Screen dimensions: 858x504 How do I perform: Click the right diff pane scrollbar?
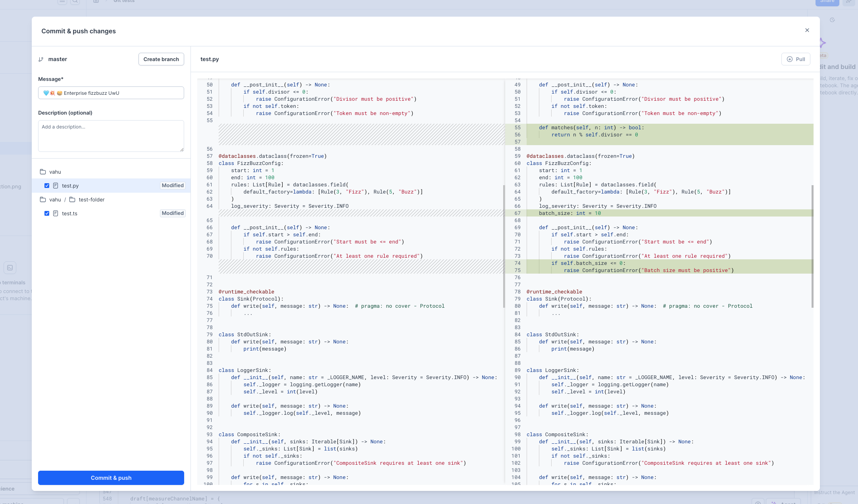click(x=812, y=246)
